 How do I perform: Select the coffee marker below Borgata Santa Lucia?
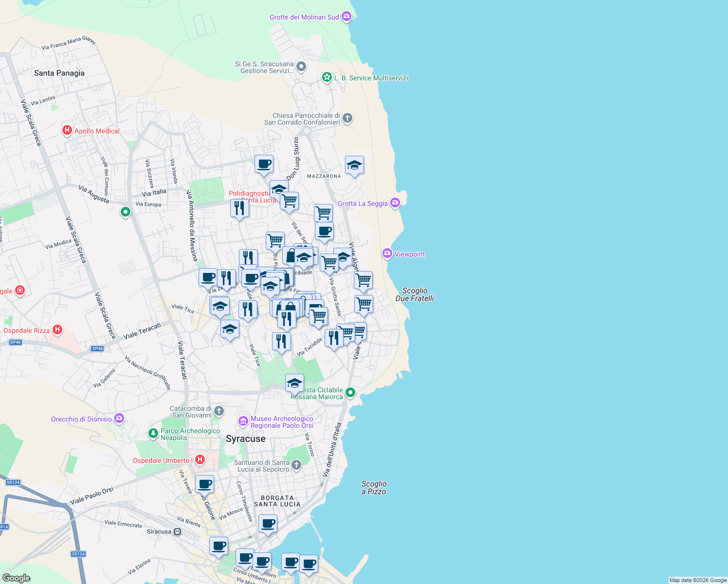[268, 525]
